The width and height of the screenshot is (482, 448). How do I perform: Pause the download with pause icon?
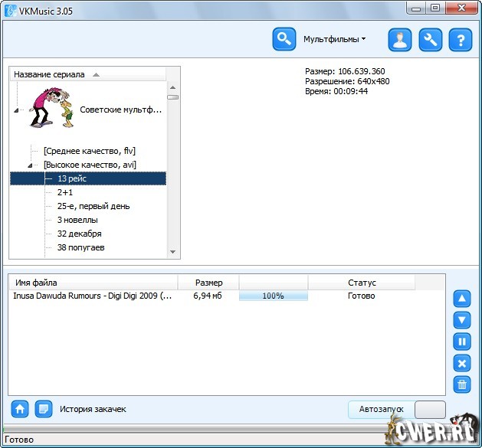462,342
